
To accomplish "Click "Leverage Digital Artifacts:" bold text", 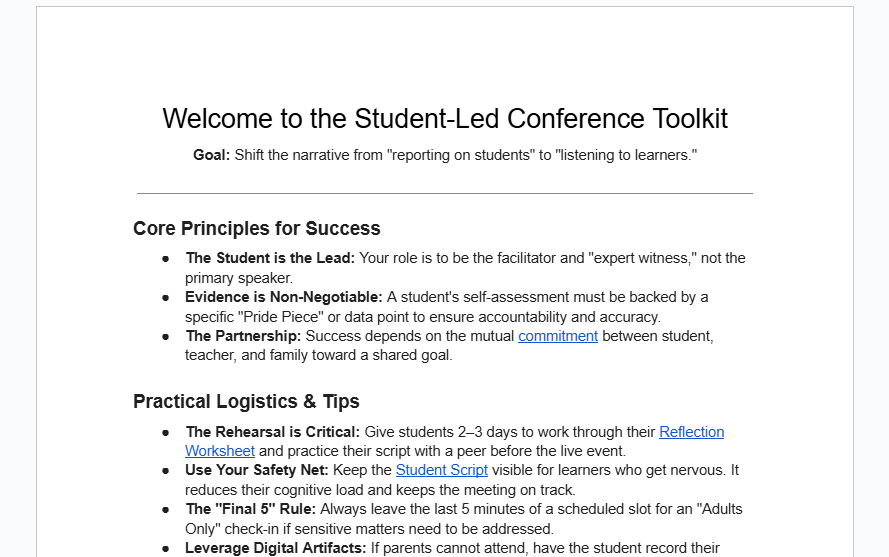I will [277, 548].
